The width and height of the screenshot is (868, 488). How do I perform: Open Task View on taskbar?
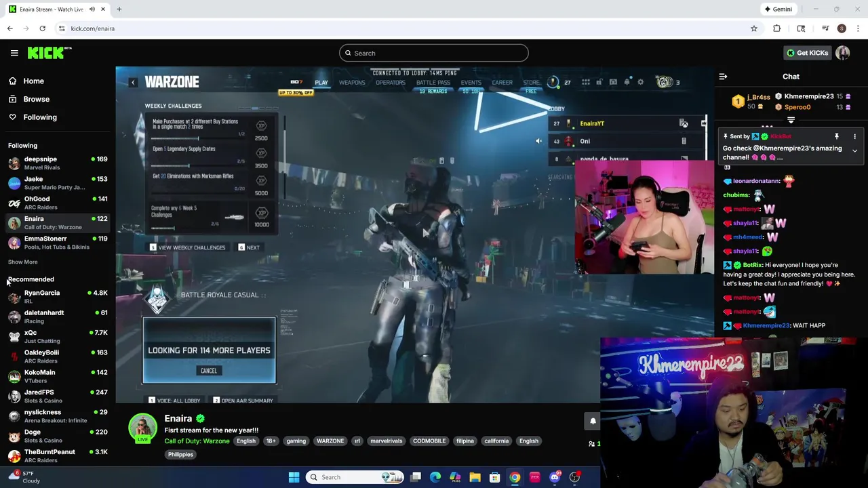click(416, 477)
